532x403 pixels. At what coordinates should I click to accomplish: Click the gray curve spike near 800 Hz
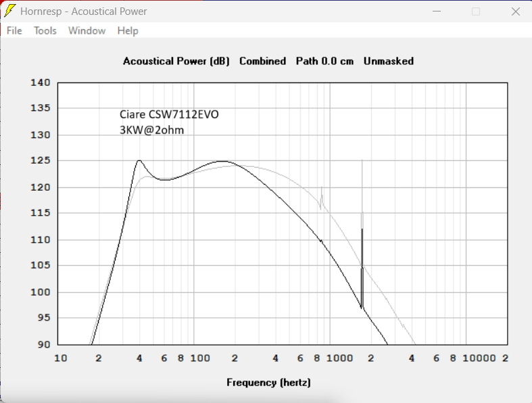pyautogui.click(x=321, y=198)
